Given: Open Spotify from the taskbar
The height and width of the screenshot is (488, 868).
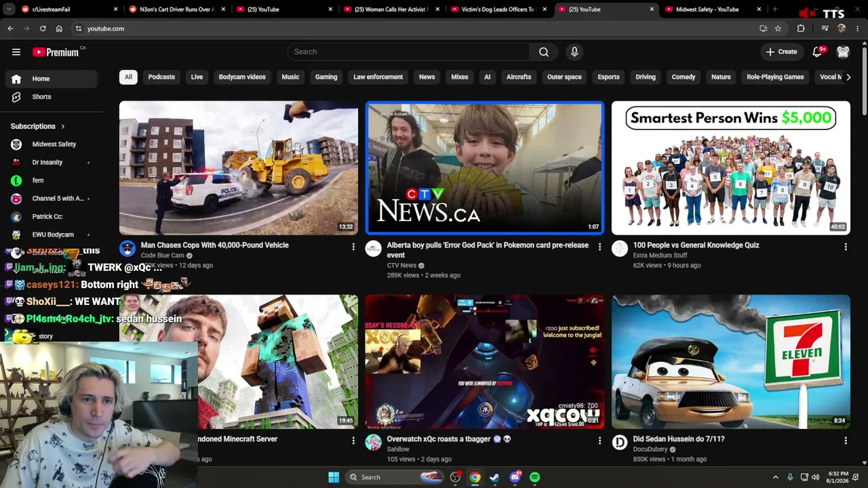Looking at the screenshot, I should click(535, 477).
